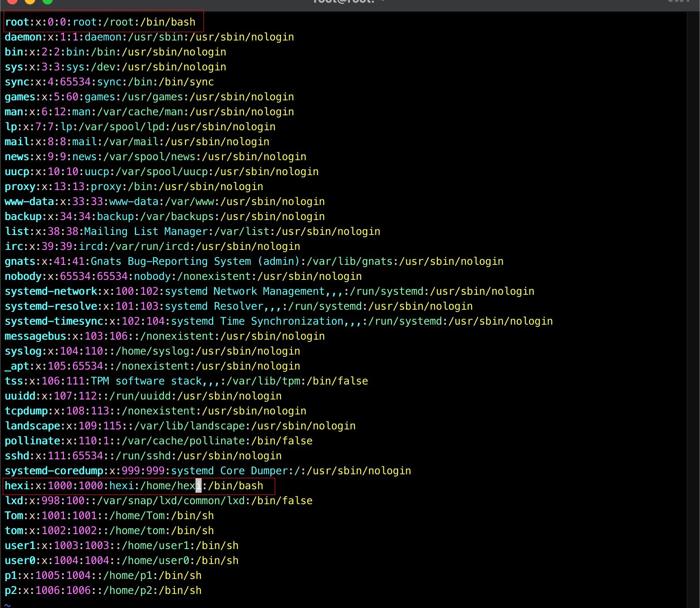Screen dimensions: 700x608
Task: Click the tcpdump user line
Action: click(155, 411)
